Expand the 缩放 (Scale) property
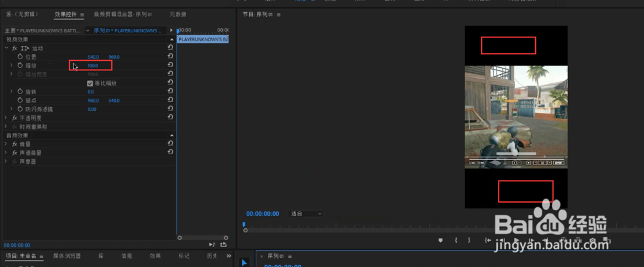The height and width of the screenshot is (267, 644). [x=11, y=65]
